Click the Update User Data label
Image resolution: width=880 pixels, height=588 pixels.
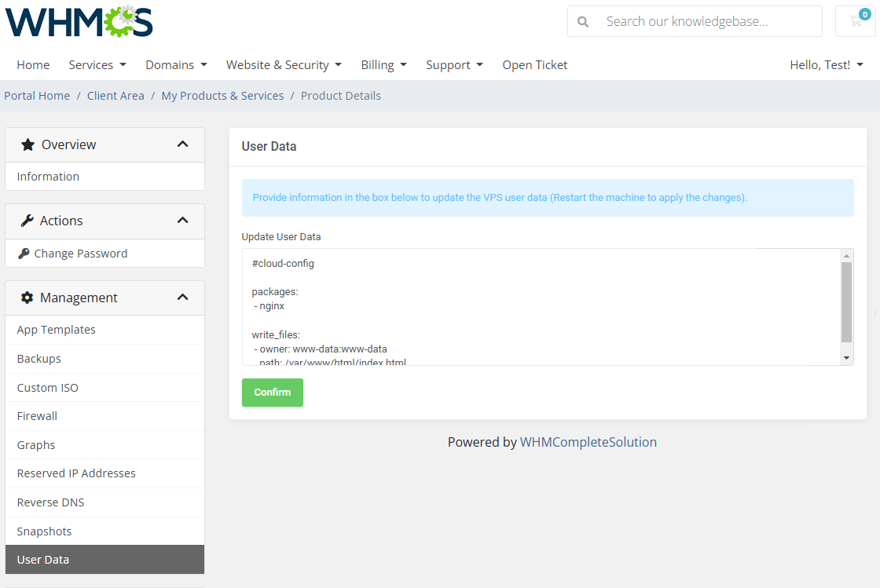(281, 237)
